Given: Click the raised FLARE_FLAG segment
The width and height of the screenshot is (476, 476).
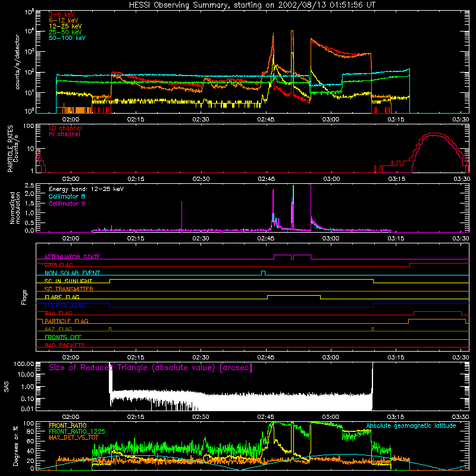Looking at the screenshot, I should point(294,295).
